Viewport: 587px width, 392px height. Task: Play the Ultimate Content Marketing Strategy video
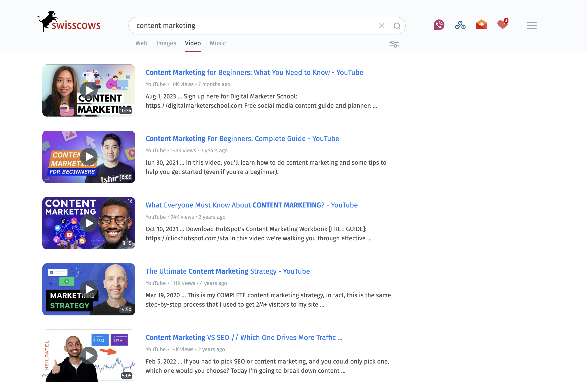[89, 289]
